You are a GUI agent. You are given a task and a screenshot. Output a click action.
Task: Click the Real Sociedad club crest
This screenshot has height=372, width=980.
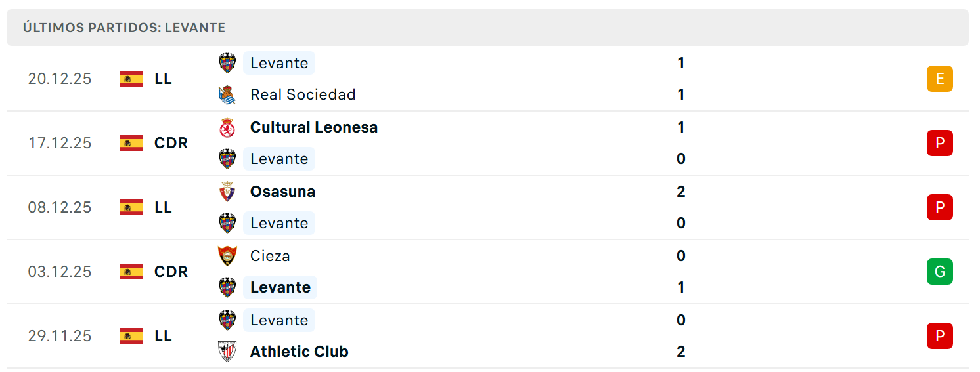point(227,94)
